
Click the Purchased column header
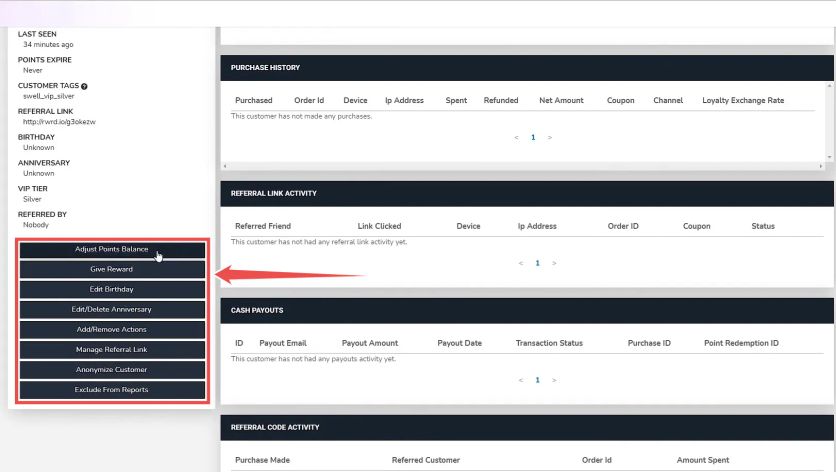[x=254, y=100]
